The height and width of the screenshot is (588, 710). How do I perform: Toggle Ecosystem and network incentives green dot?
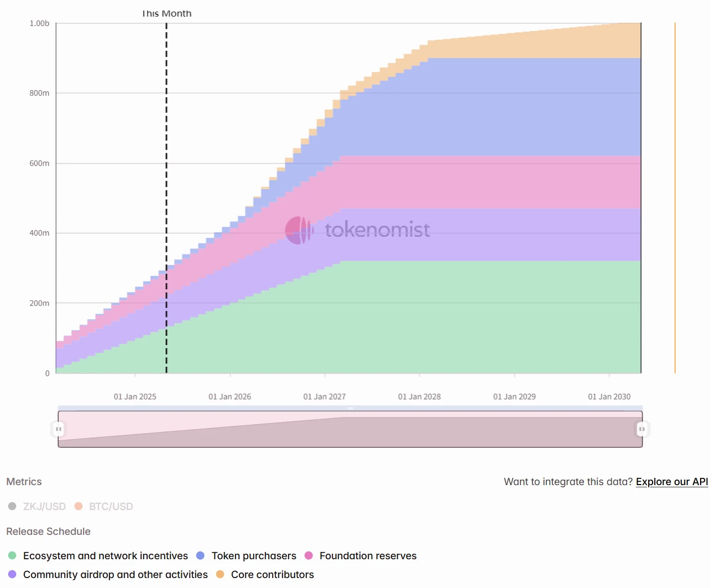tap(12, 555)
